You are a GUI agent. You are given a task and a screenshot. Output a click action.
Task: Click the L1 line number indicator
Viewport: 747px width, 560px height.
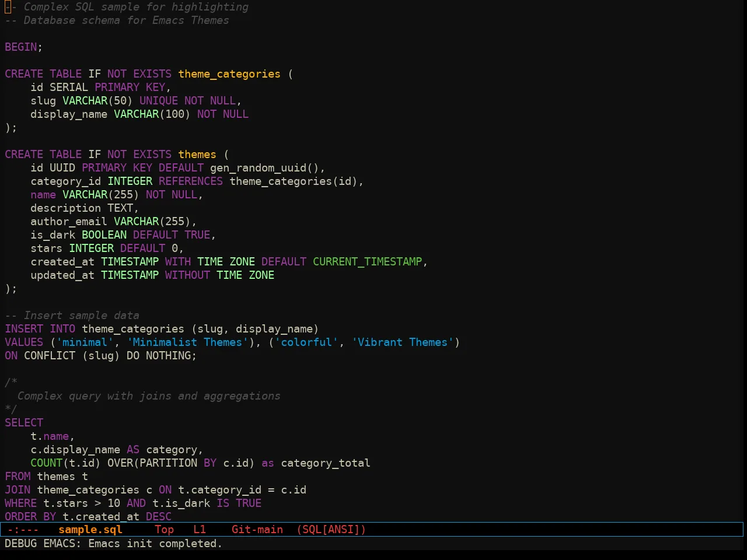pos(200,530)
